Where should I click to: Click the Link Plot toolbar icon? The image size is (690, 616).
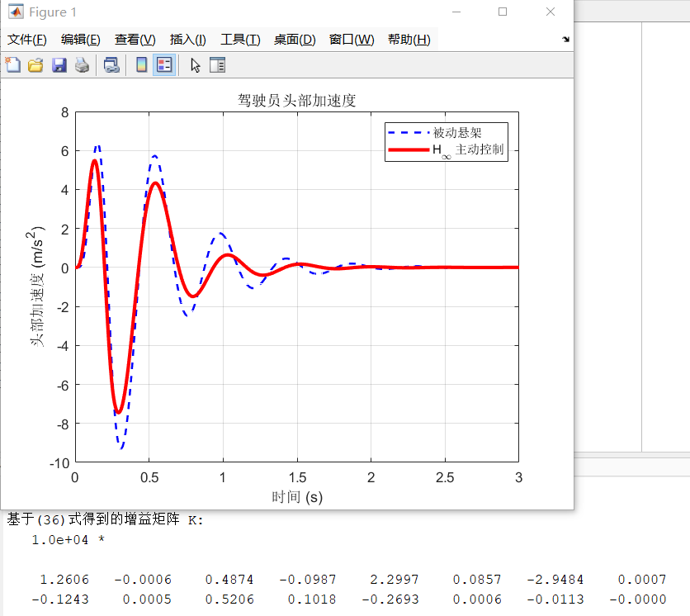click(111, 65)
